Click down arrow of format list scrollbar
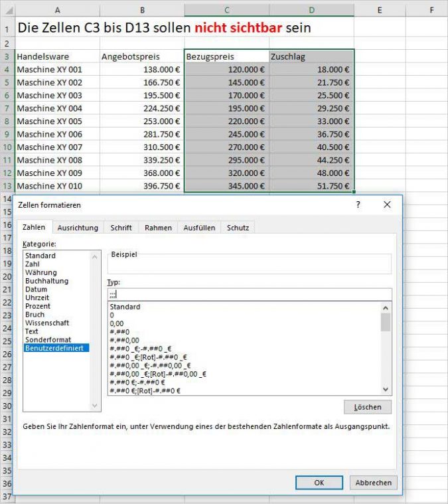The width and height of the screenshot is (448, 504). pyautogui.click(x=386, y=389)
